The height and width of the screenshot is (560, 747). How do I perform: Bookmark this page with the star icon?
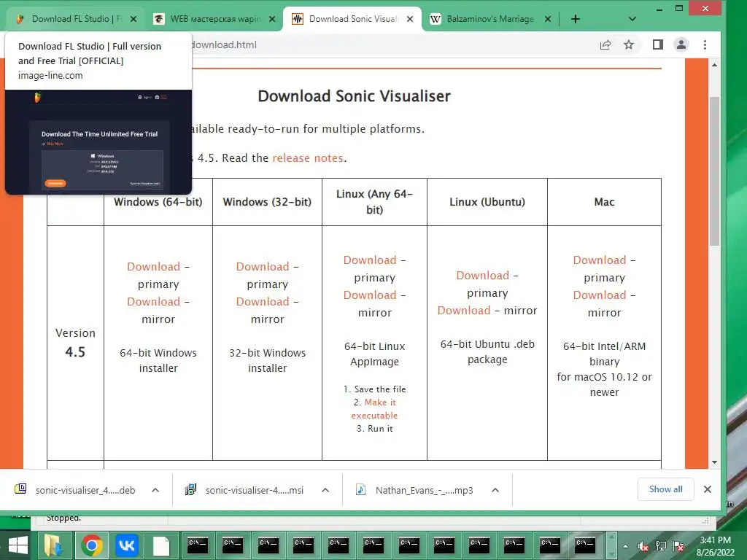click(629, 44)
